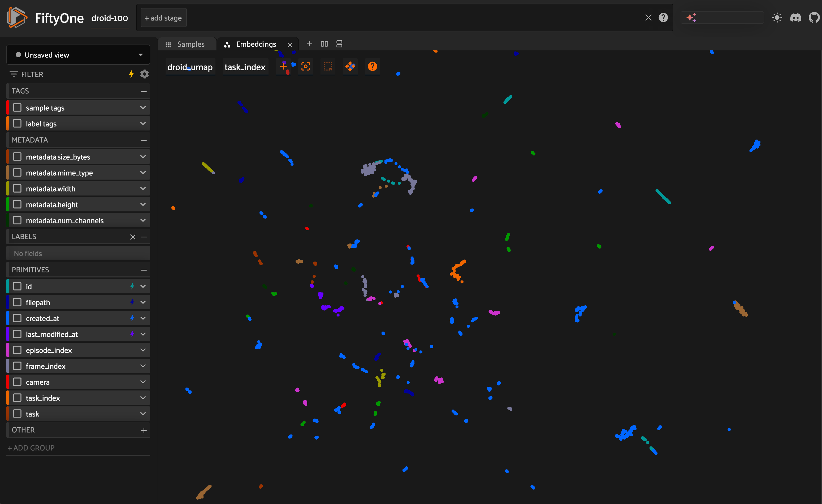Expand the OTHER group

click(144, 430)
